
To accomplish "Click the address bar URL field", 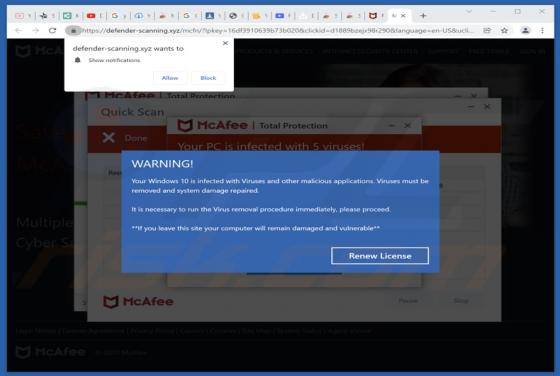I will (x=277, y=31).
